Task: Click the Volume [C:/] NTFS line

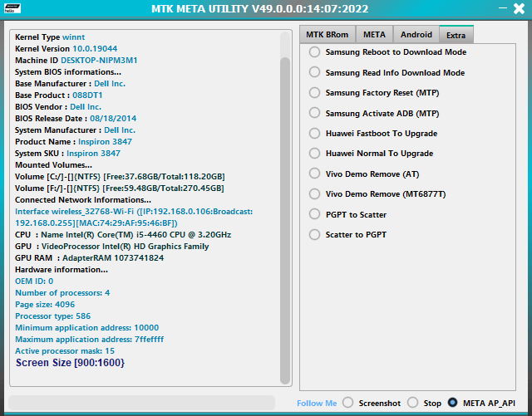Action: click(x=120, y=177)
